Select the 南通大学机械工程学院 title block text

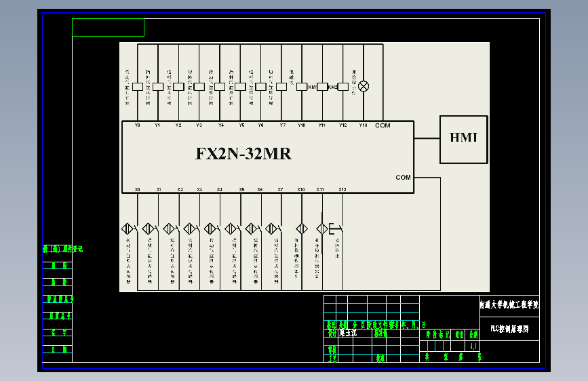[x=509, y=304]
